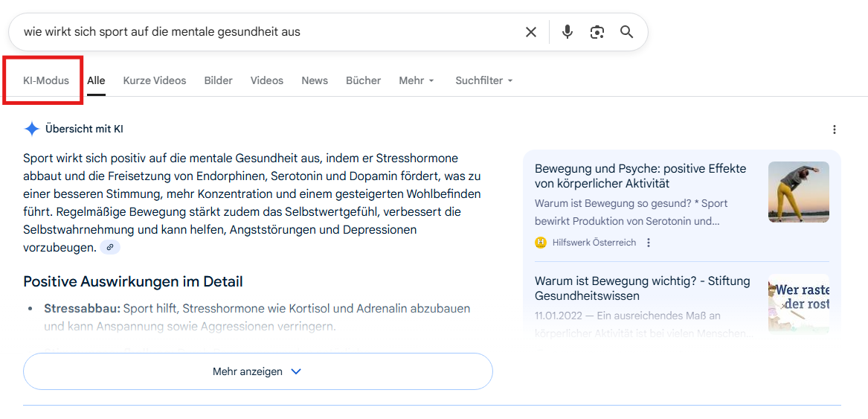This screenshot has height=419, width=868.
Task: Switch to the News tab
Action: [315, 80]
